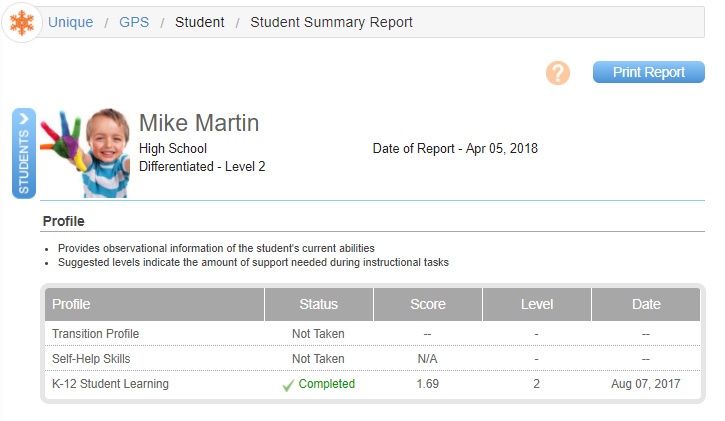This screenshot has height=421, width=725.
Task: Select the Student Summary Report breadcrumb
Action: click(x=332, y=22)
